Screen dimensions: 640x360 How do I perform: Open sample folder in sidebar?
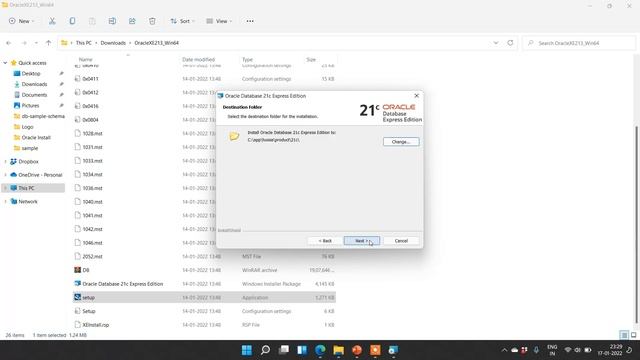coord(29,148)
